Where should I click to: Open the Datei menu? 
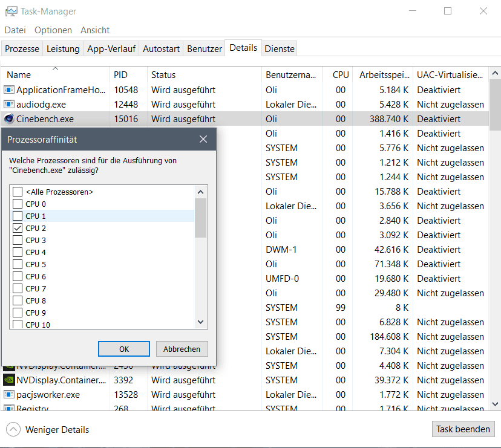[x=15, y=30]
